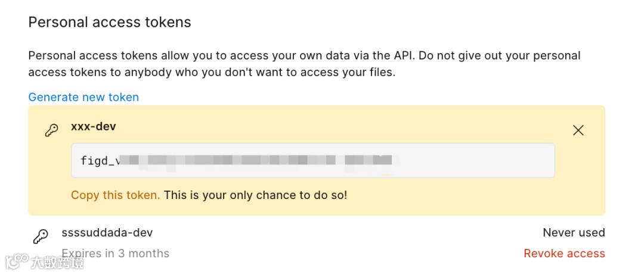
Task: Open the Generate new token link
Action: [83, 97]
